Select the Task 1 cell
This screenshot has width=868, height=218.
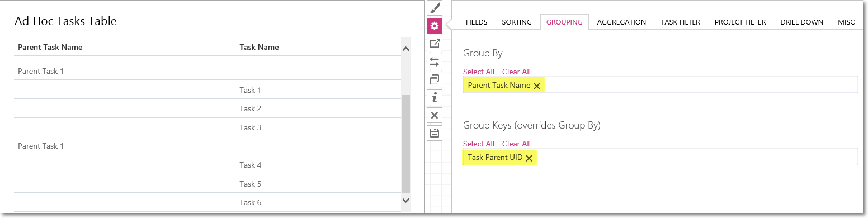[251, 90]
